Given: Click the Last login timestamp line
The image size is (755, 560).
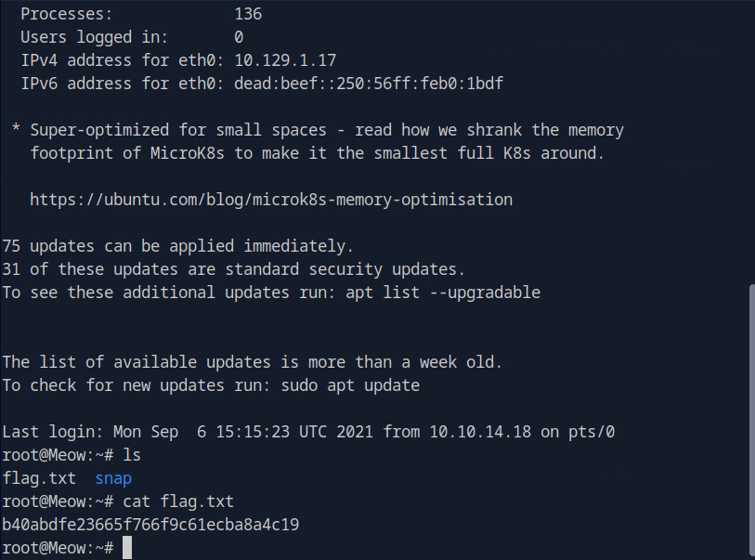Looking at the screenshot, I should (308, 432).
